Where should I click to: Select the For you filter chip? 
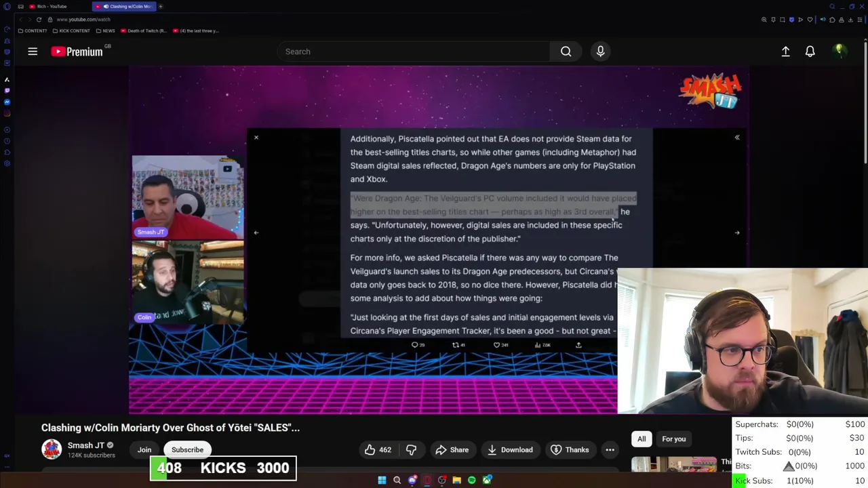click(x=674, y=439)
